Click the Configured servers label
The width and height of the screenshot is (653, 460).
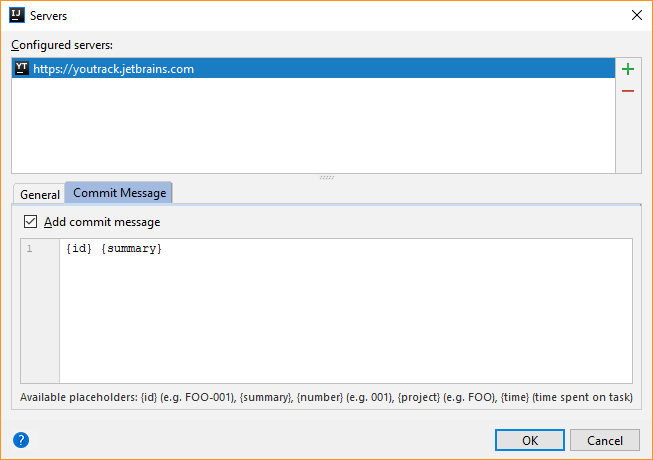62,45
